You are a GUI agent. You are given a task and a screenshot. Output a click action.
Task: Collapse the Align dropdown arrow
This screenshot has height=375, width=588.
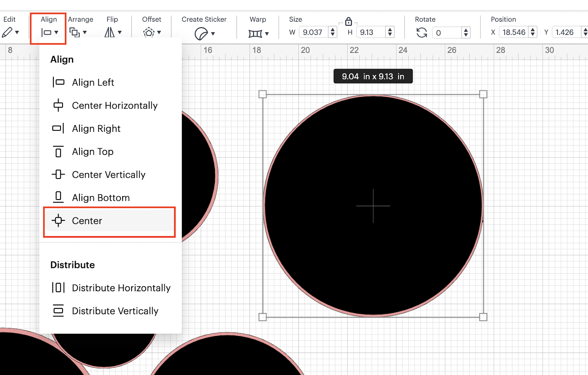click(x=56, y=32)
